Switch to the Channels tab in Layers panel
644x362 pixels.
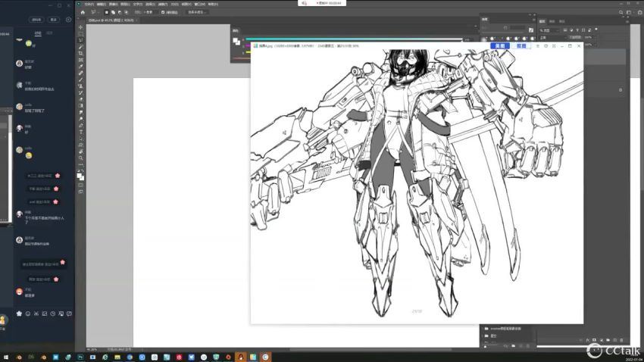(552, 21)
